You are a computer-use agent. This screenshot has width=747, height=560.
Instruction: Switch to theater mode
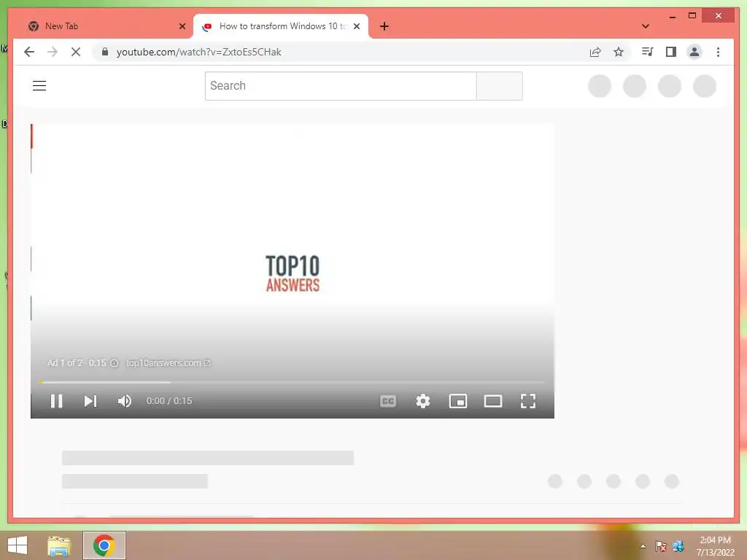[x=492, y=401]
